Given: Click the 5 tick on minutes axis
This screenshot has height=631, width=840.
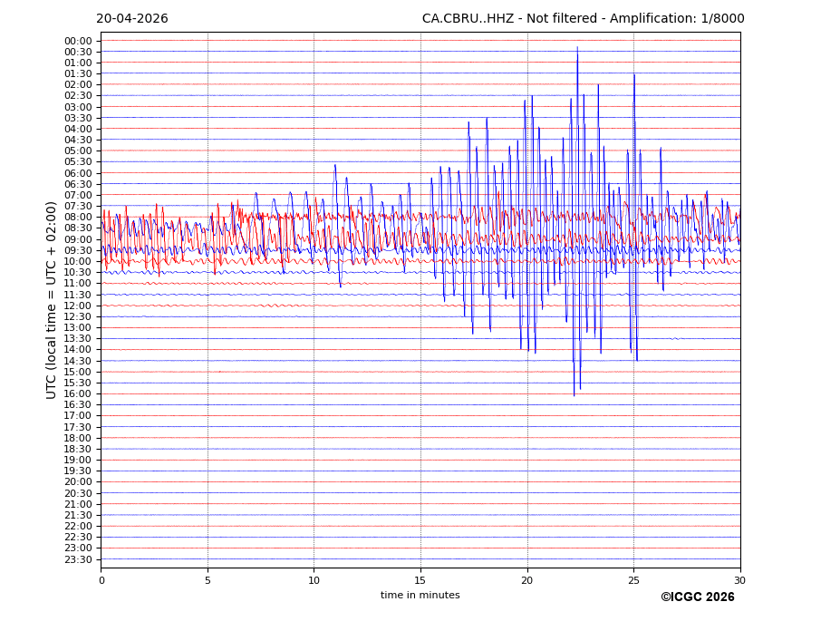Looking at the screenshot, I should point(208,580).
